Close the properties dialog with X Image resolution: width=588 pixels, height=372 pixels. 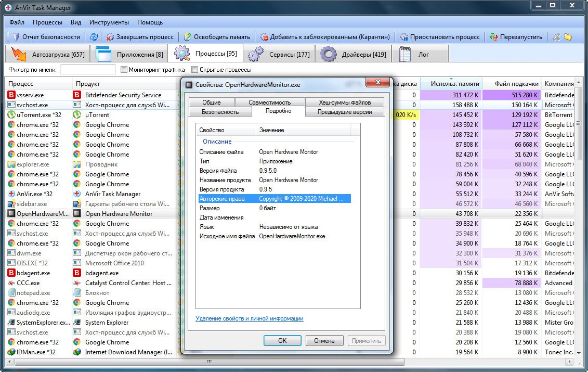[378, 82]
